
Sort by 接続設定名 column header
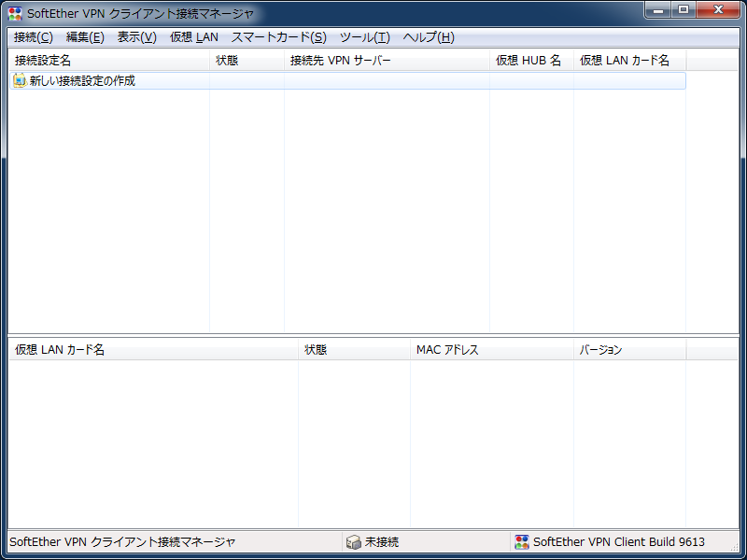click(x=109, y=61)
